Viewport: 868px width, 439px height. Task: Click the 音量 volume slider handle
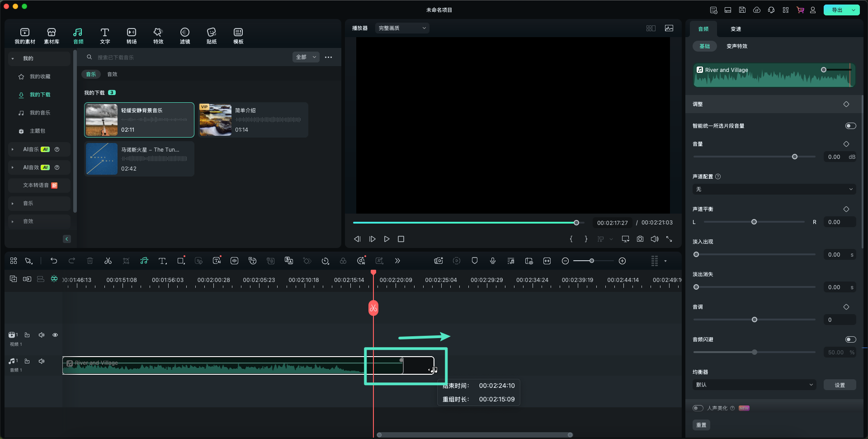794,157
